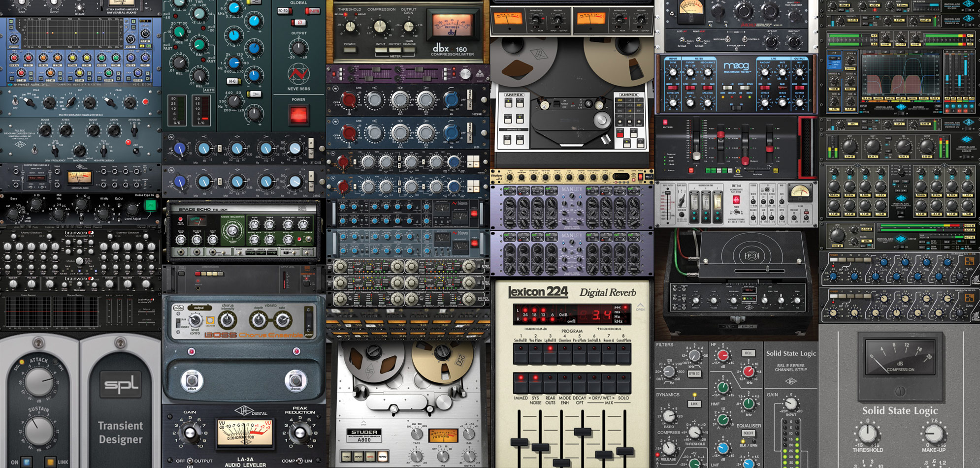Click the SSL channel strip BELL button
This screenshot has width=980, height=468.
click(749, 353)
